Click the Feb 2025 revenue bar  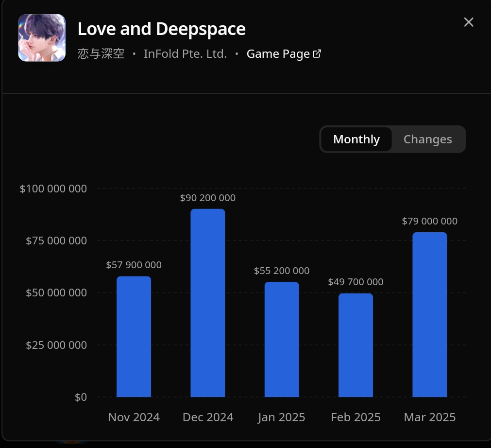356,345
